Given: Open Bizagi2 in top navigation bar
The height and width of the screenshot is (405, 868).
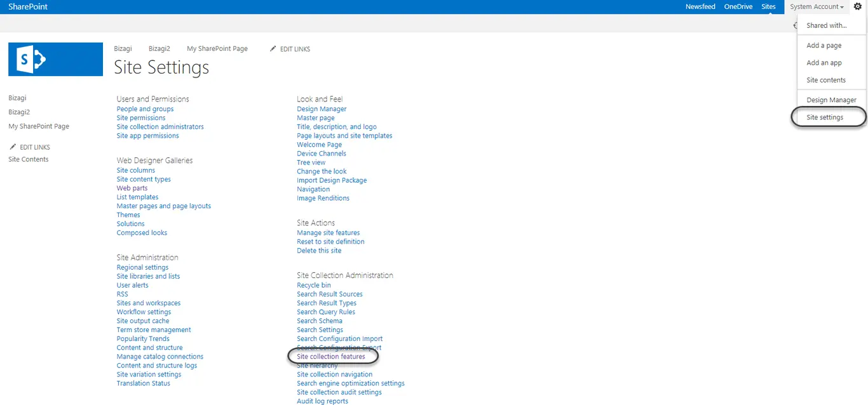Looking at the screenshot, I should click(x=159, y=49).
